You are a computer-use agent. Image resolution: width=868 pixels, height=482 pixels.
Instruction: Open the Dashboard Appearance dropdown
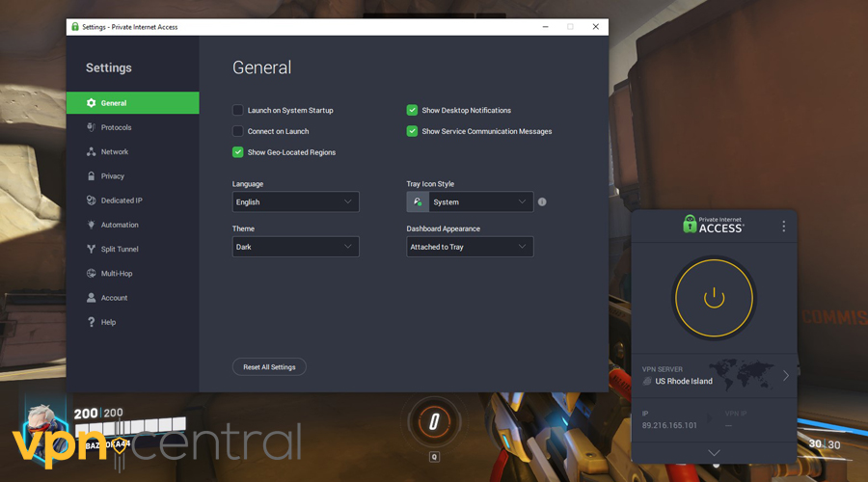click(470, 247)
